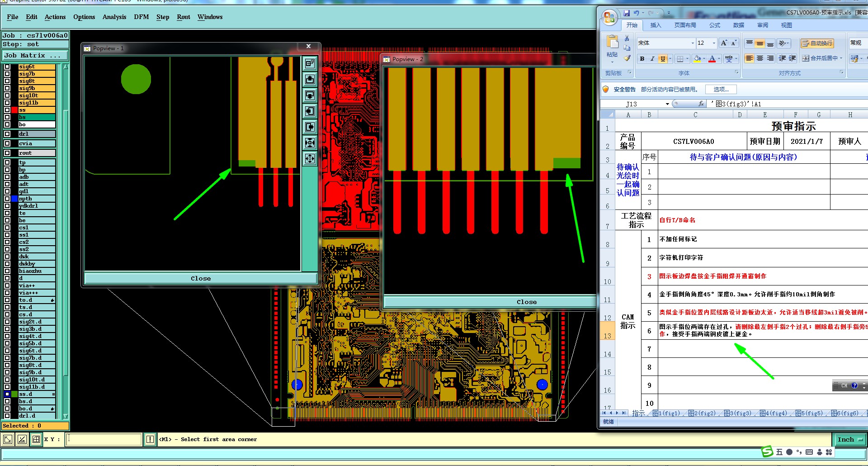Open the font name dropdown showing 宋体
This screenshot has height=466, width=868.
click(692, 43)
